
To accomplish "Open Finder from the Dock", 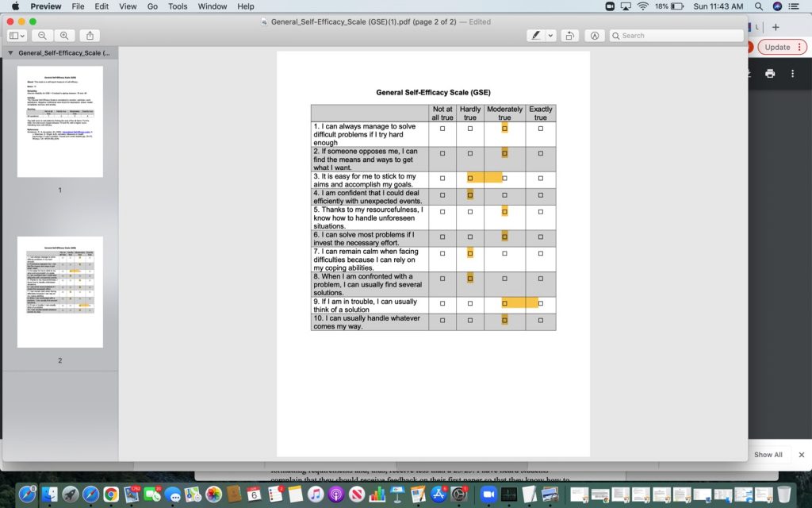I will tap(49, 494).
